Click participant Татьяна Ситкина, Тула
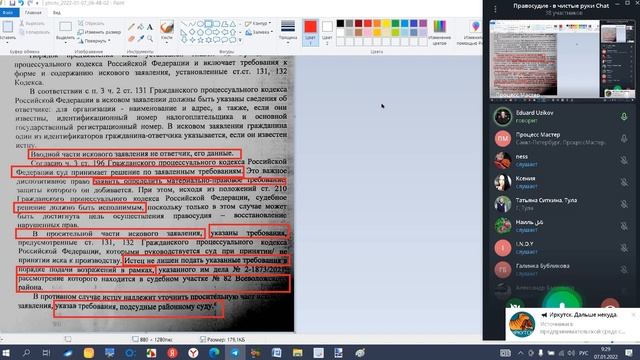The width and height of the screenshot is (640, 360). click(561, 204)
